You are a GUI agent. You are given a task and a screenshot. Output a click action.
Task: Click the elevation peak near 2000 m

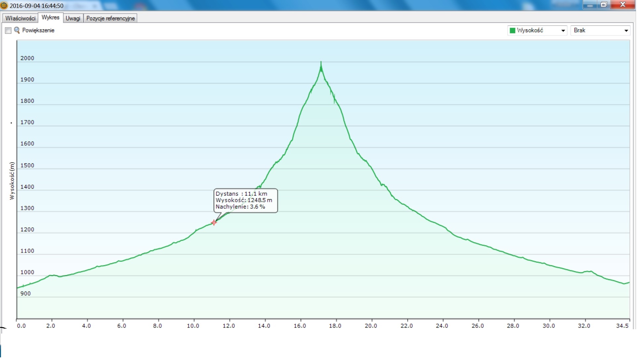[x=321, y=63]
